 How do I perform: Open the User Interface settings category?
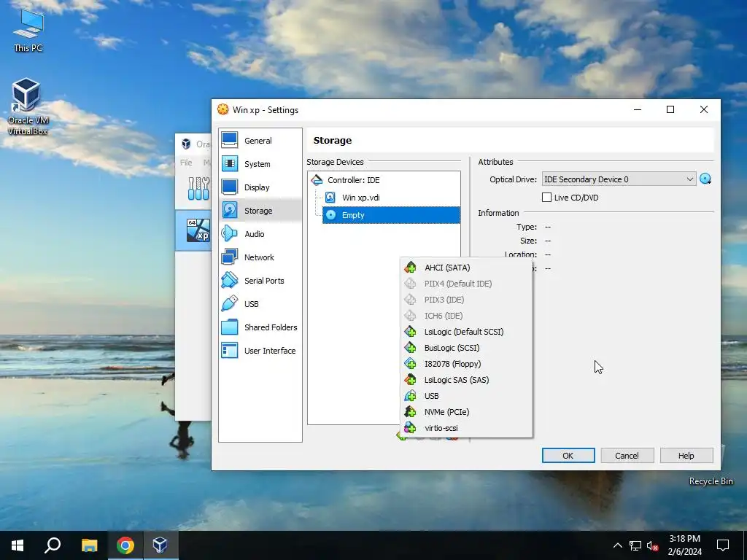point(260,351)
